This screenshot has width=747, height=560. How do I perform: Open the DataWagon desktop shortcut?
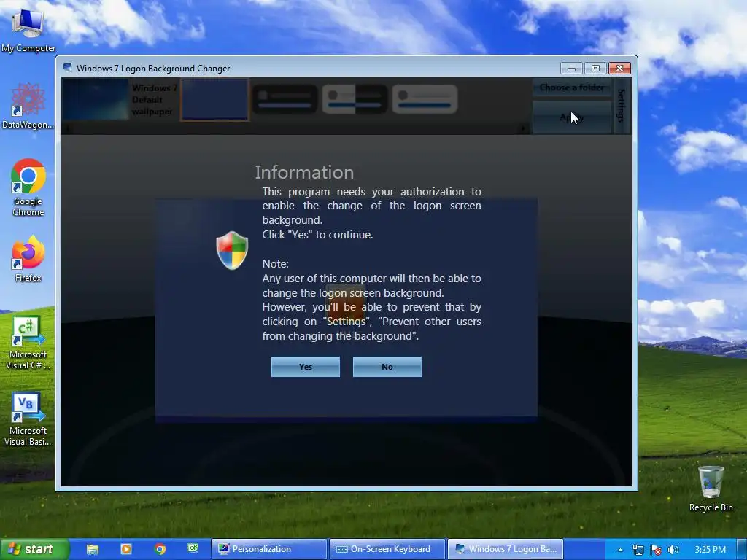point(28,106)
